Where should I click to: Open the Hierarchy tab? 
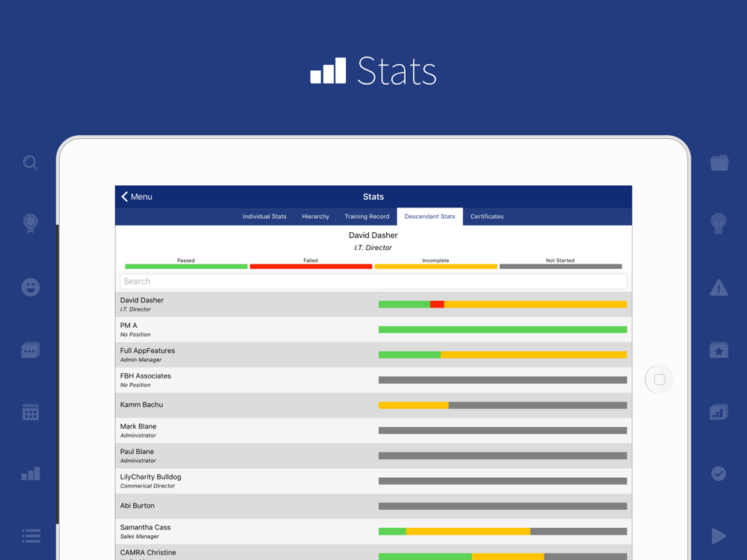click(315, 217)
